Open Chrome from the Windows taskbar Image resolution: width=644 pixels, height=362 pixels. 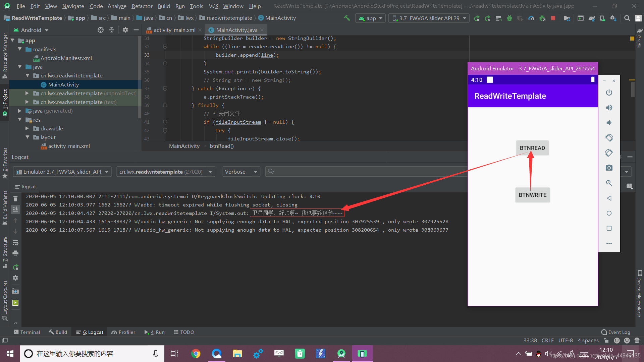click(196, 353)
